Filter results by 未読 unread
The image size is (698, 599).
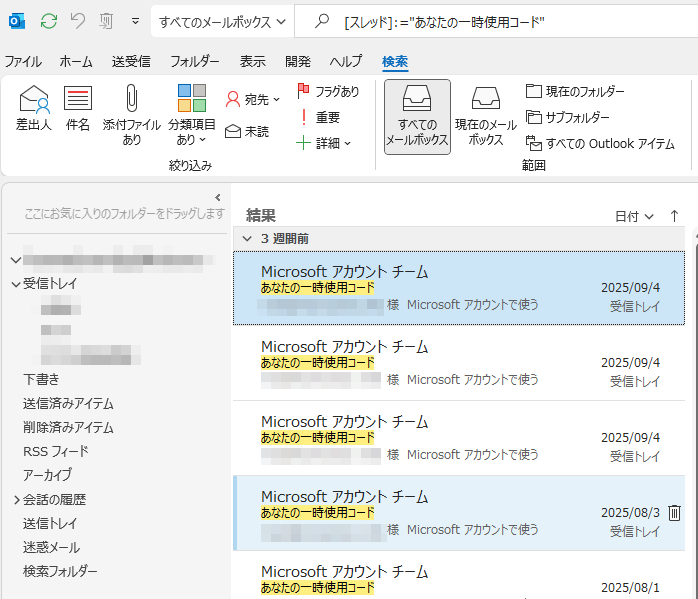click(247, 132)
